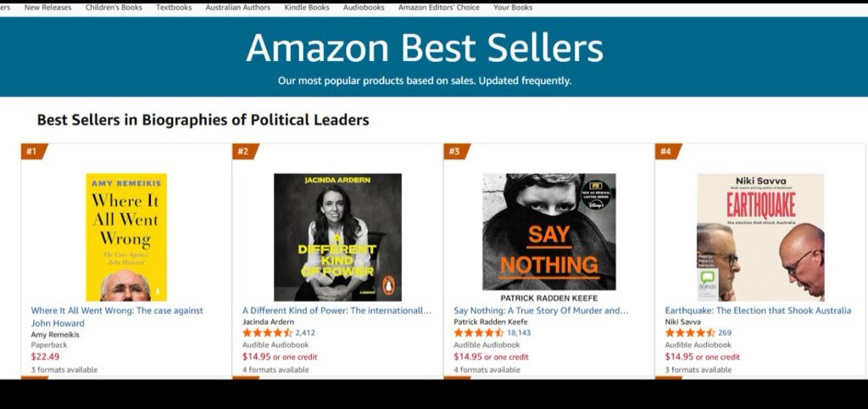Open Earthquake: The Election that Shook Australia link
The width and height of the screenshot is (868, 409).
(x=758, y=311)
